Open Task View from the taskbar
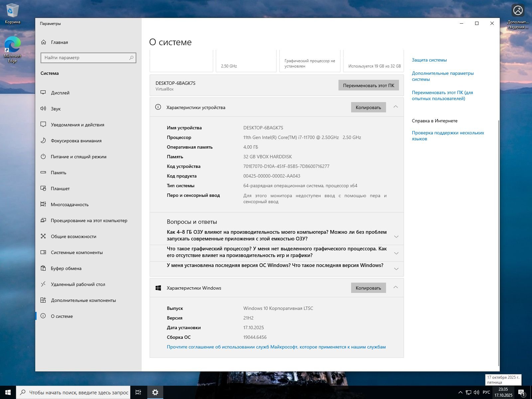Image resolution: width=532 pixels, height=399 pixels. 138,392
